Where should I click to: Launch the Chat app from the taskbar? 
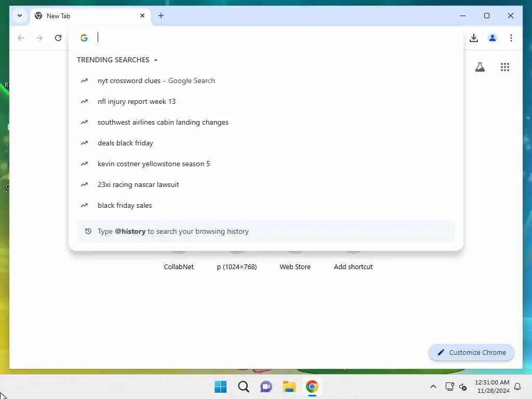pyautogui.click(x=267, y=387)
